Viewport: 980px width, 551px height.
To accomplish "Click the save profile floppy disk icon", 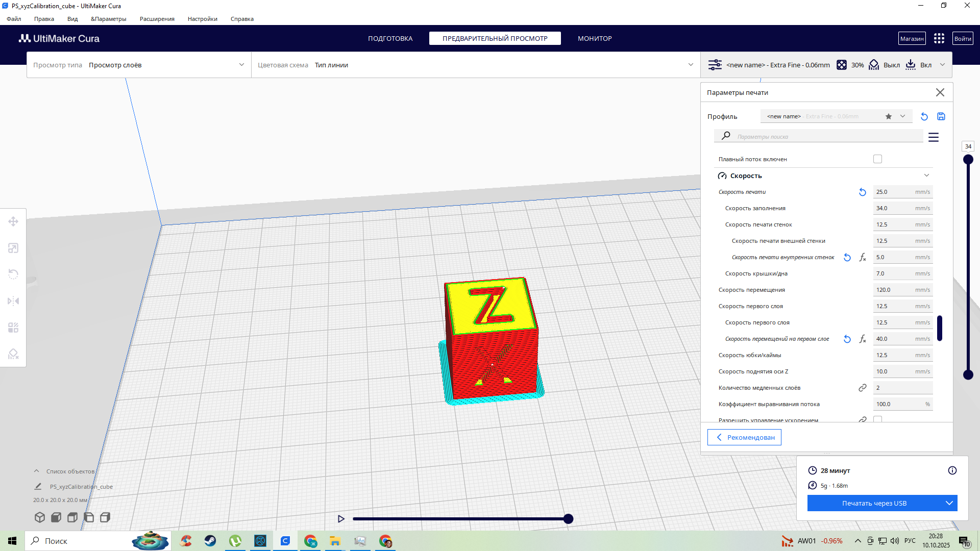I will 941,116.
